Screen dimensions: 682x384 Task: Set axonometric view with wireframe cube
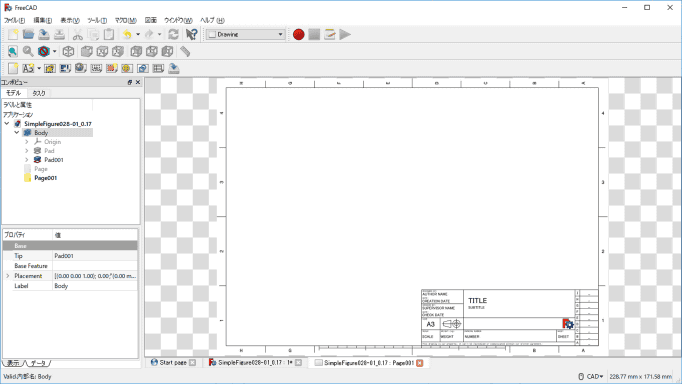(68, 51)
